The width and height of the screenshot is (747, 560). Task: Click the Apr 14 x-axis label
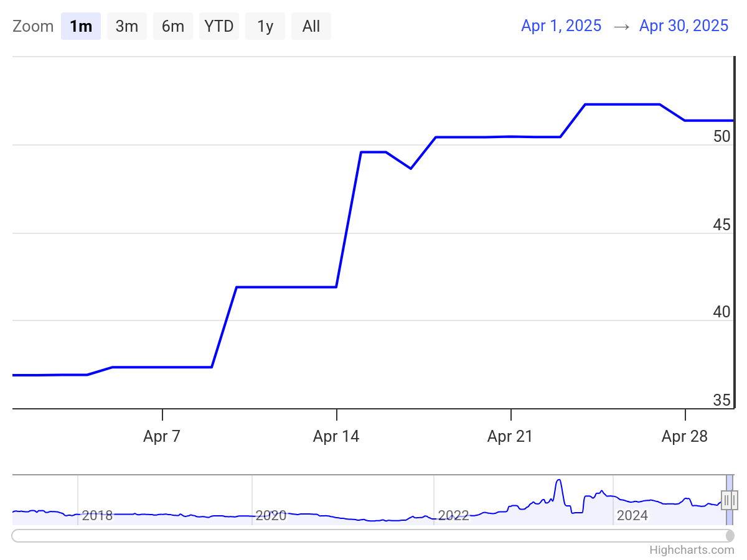336,437
